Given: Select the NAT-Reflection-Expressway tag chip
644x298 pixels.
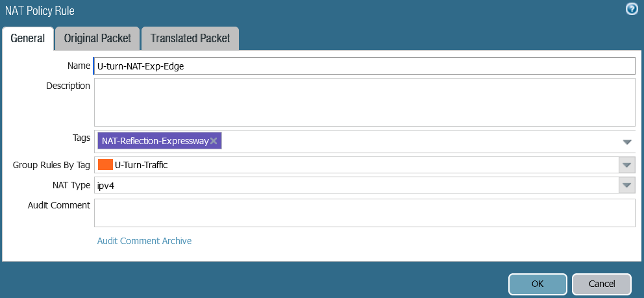Looking at the screenshot, I should 155,141.
